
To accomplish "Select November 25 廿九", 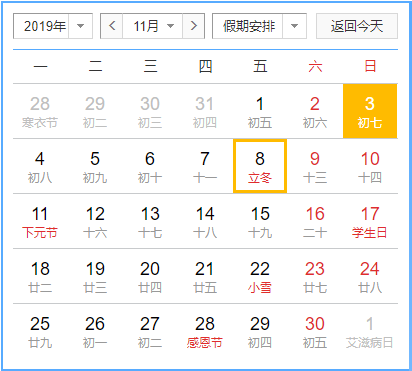I will tap(40, 331).
